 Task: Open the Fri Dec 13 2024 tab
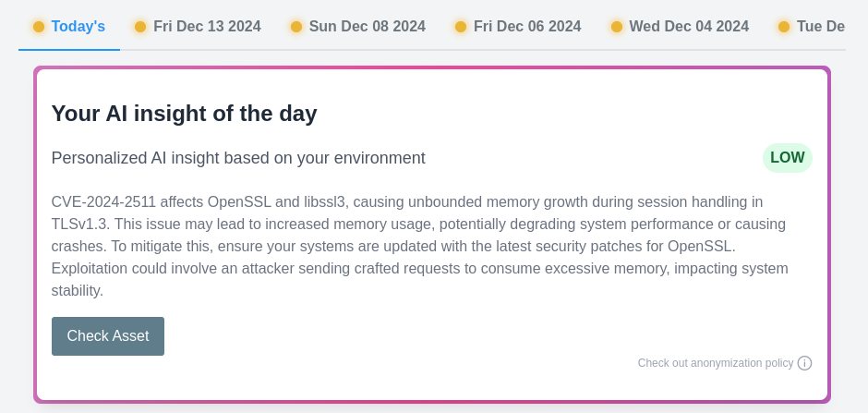click(x=207, y=27)
